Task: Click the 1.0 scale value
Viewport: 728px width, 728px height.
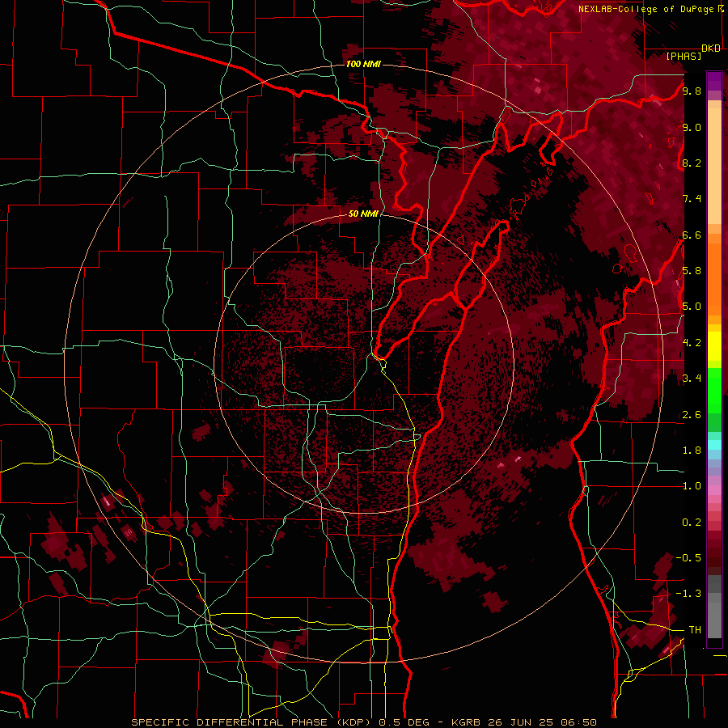Action: [x=692, y=486]
